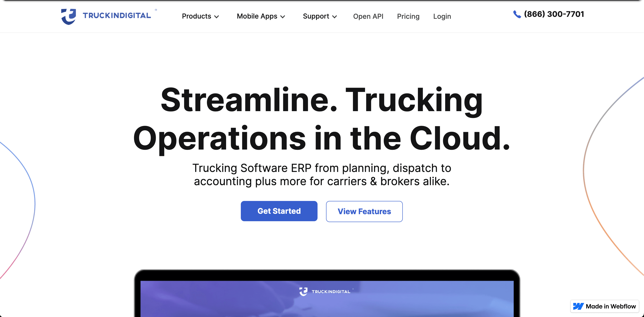
Task: Expand the Mobile Apps menu
Action: 257,16
